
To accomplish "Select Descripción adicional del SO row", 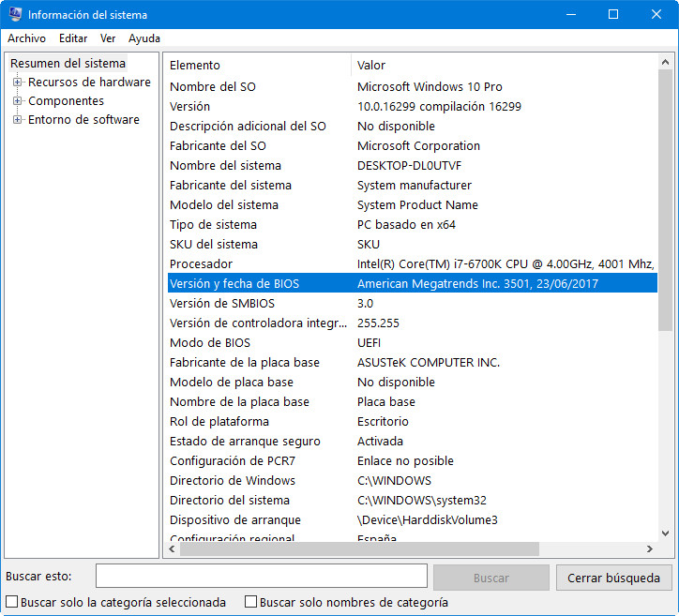I will coord(413,126).
